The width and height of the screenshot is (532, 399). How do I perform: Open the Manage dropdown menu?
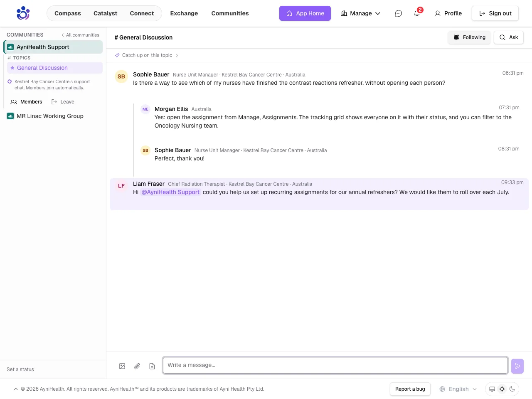pos(361,13)
